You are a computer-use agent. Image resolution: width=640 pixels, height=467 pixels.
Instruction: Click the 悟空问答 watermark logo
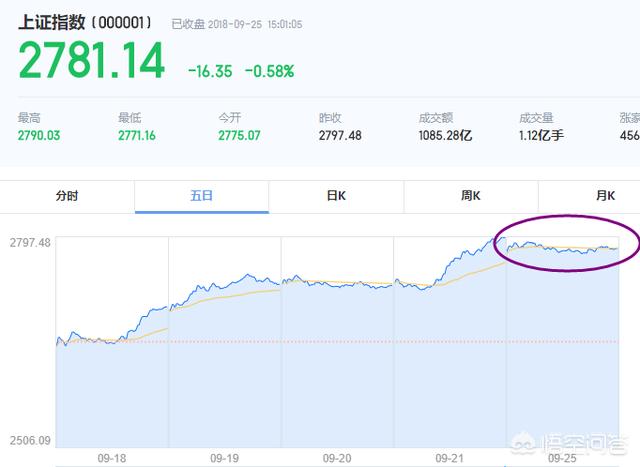click(570, 444)
